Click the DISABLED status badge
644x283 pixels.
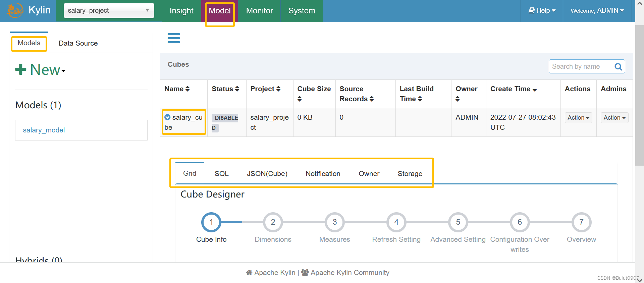pos(225,123)
